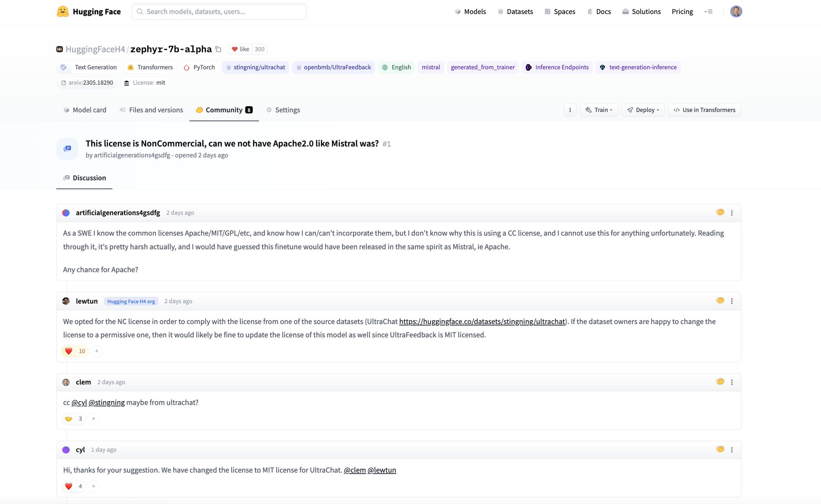Open the Hugging Face logo home link
821x504 pixels.
pos(89,12)
